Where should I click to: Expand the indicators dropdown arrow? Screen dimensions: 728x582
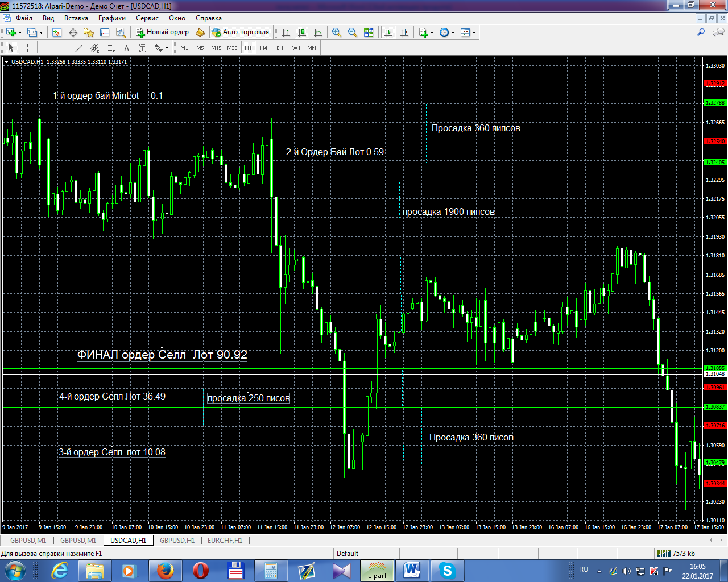click(x=432, y=32)
